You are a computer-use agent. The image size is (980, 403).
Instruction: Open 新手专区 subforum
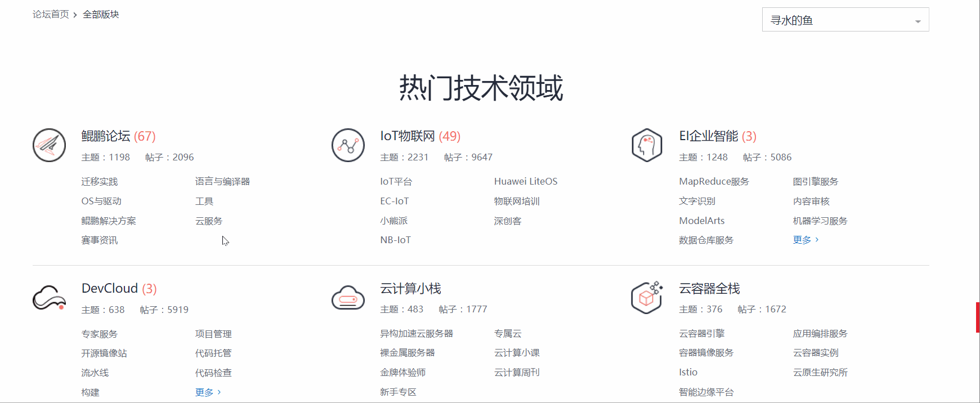(x=398, y=392)
